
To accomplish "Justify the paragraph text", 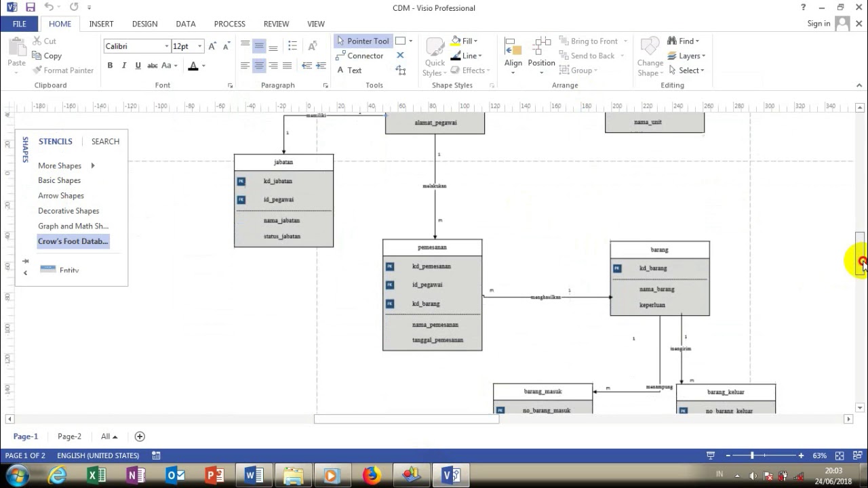I will click(x=287, y=66).
